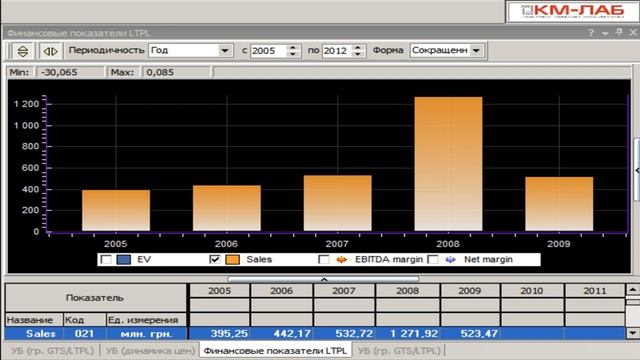Click the help question mark panel icon
The image size is (640, 360).
click(x=591, y=33)
